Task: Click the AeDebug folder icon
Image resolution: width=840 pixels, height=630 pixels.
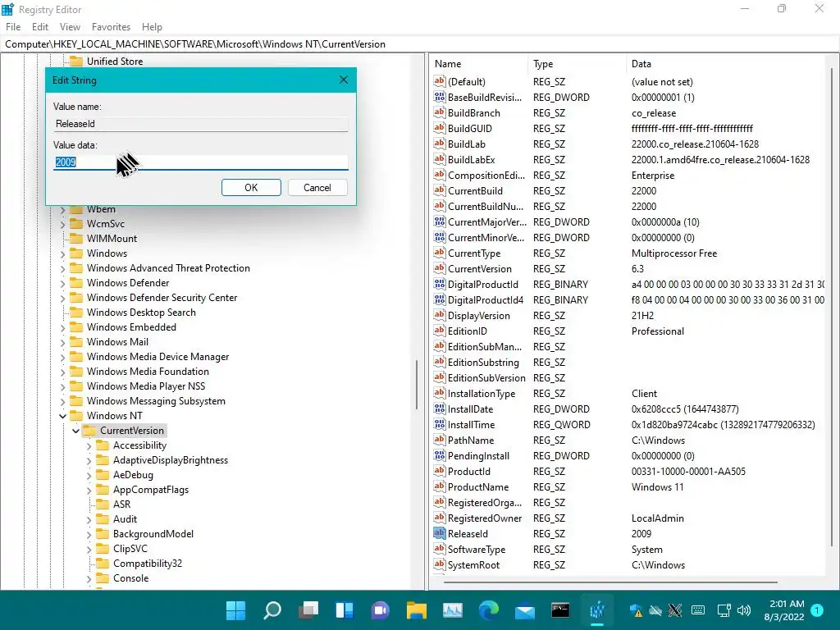Action: pos(103,475)
